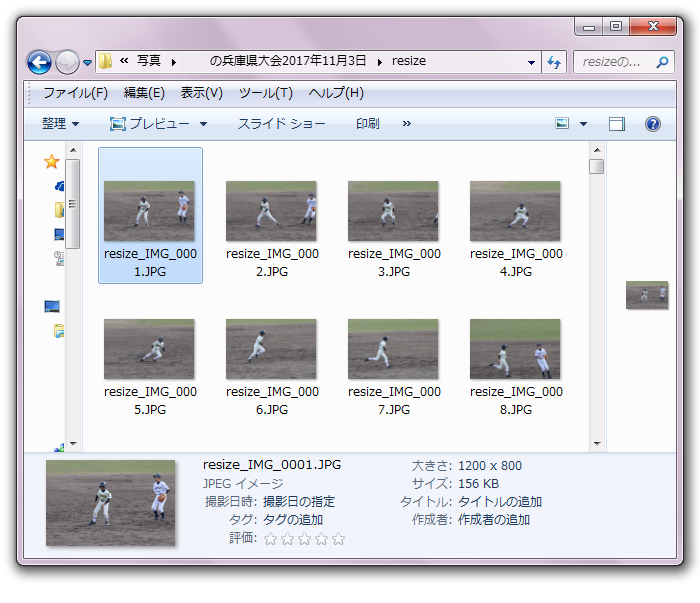The width and height of the screenshot is (700, 603).
Task: Open the ファイル(F) menu
Action: pyautogui.click(x=75, y=93)
